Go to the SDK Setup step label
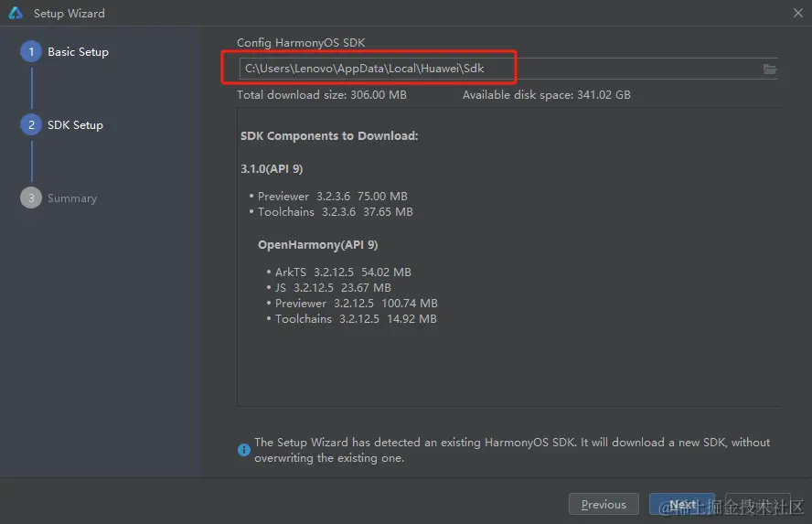This screenshot has height=524, width=812. click(76, 124)
